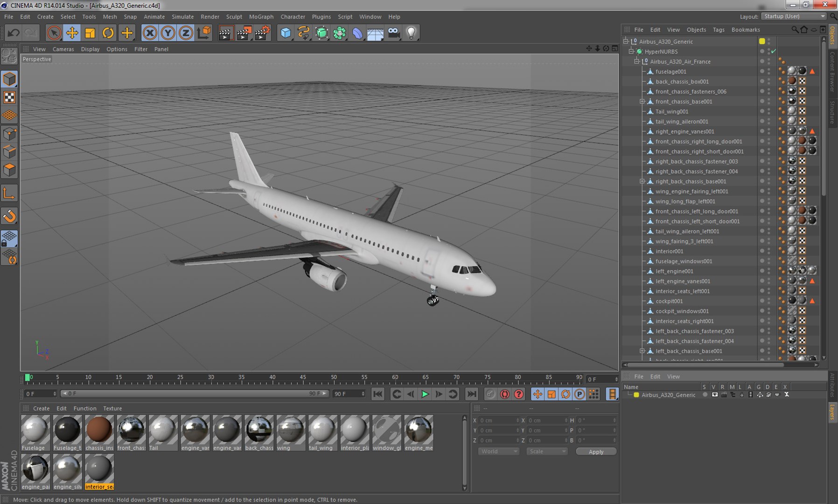The image size is (838, 504).
Task: Open the Layout dropdown Startup (User)
Action: point(794,16)
